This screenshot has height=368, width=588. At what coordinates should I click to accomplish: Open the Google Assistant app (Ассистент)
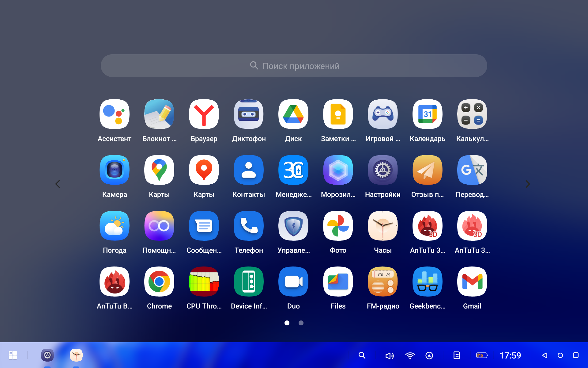[115, 114]
